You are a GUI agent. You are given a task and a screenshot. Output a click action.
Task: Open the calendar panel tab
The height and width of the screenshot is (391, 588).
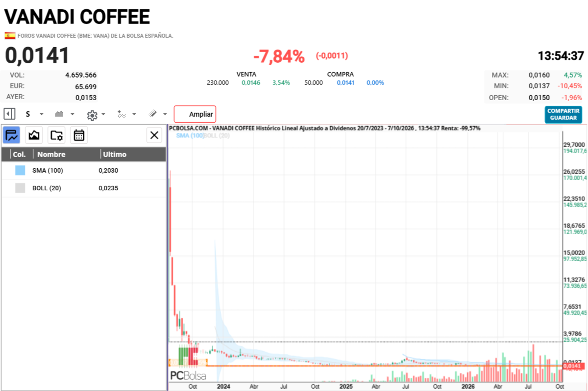click(79, 135)
